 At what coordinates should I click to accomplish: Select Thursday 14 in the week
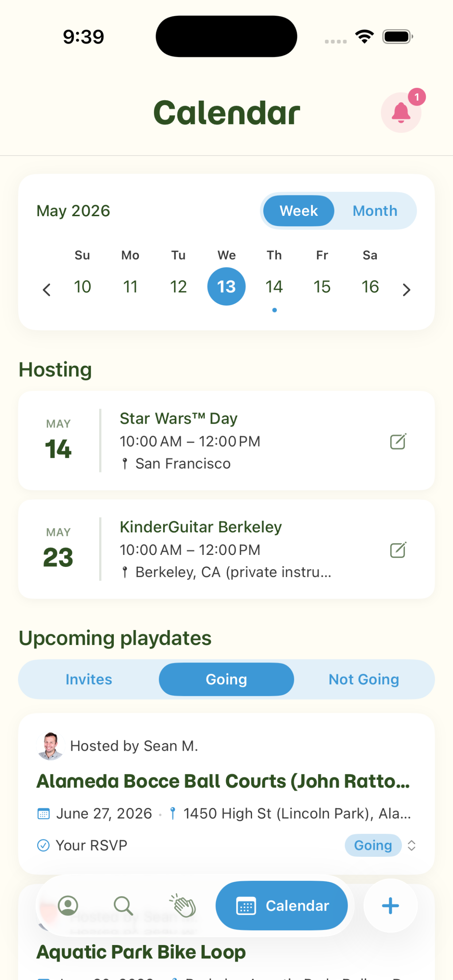click(x=274, y=287)
